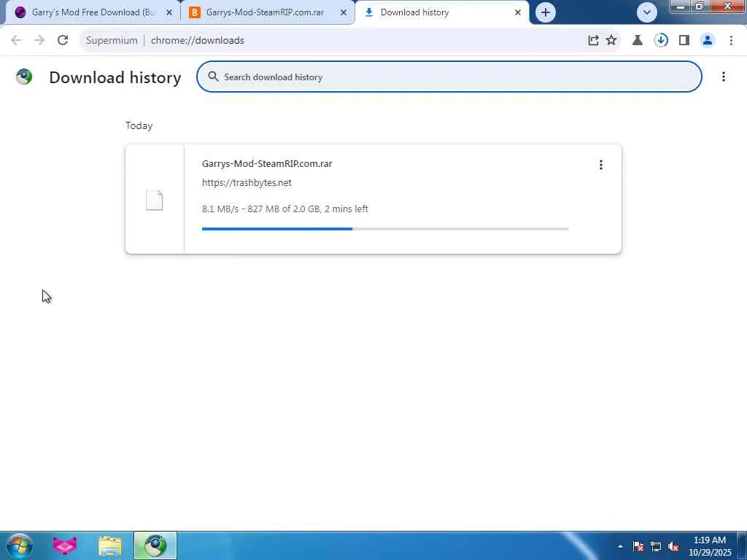Close the Garrys-Mod-SteamRIP.com.rar tab
This screenshot has height=560, width=747.
[x=344, y=12]
